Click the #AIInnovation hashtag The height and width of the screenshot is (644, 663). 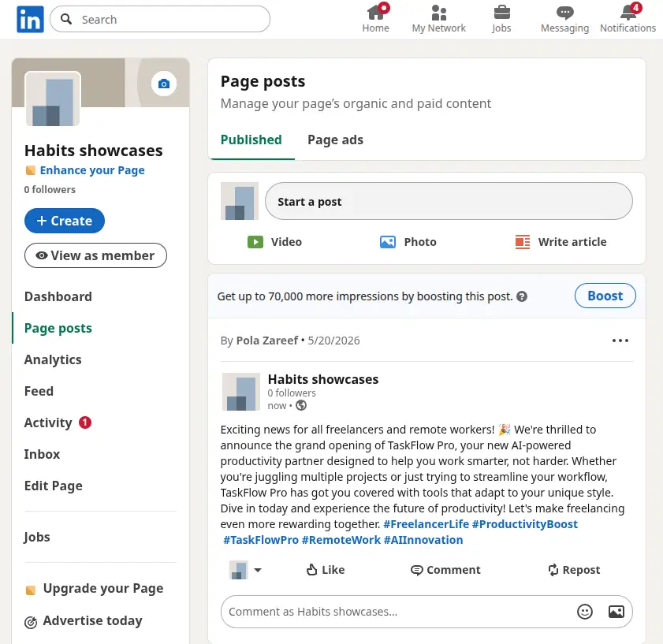pos(423,540)
